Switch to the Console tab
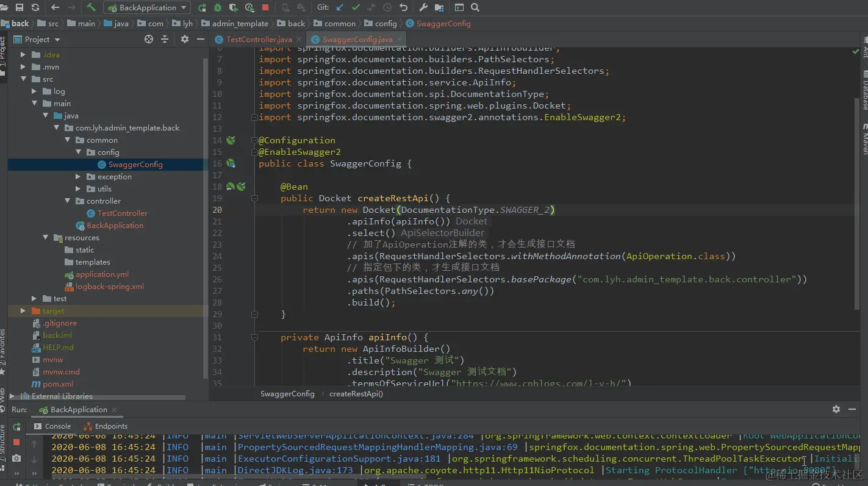 coord(52,426)
